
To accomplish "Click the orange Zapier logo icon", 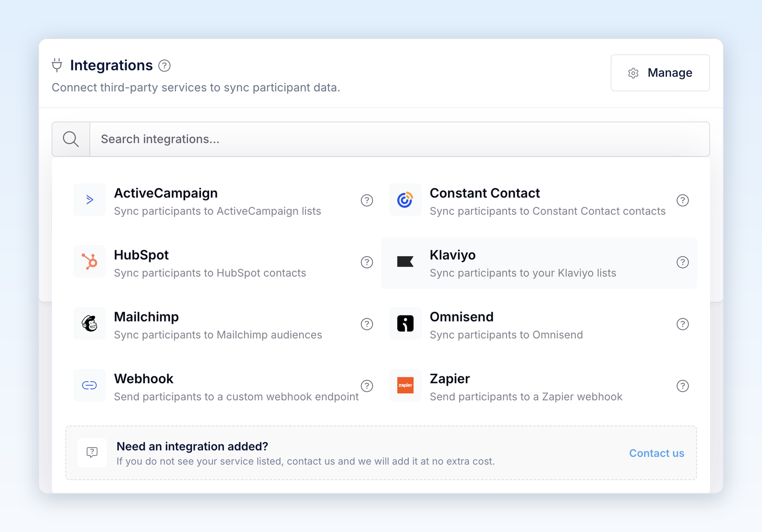I will tap(405, 385).
